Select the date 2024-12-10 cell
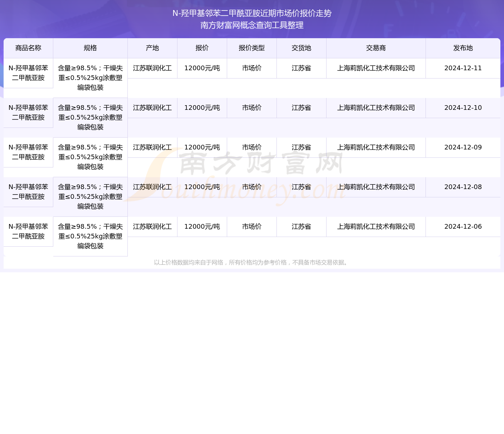The height and width of the screenshot is (434, 504). tap(463, 108)
